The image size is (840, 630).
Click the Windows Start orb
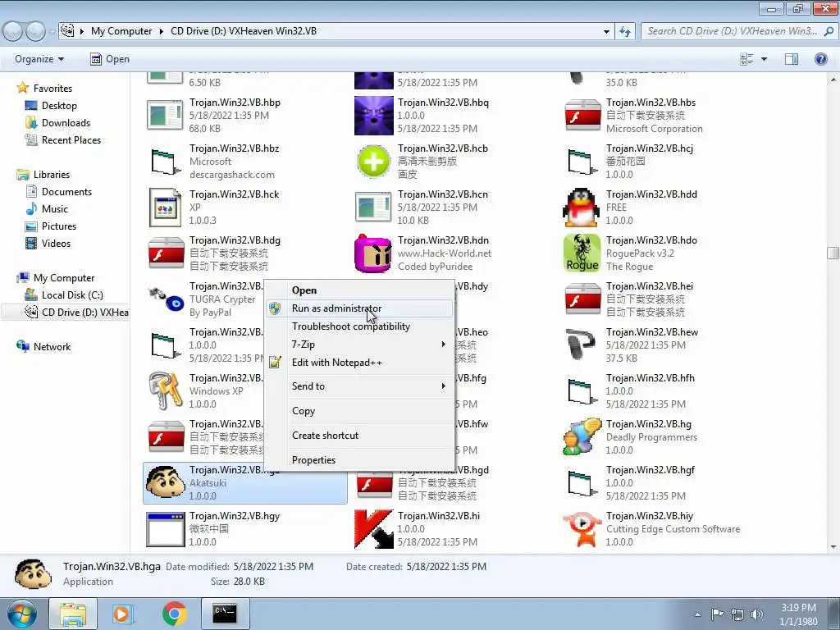click(21, 614)
